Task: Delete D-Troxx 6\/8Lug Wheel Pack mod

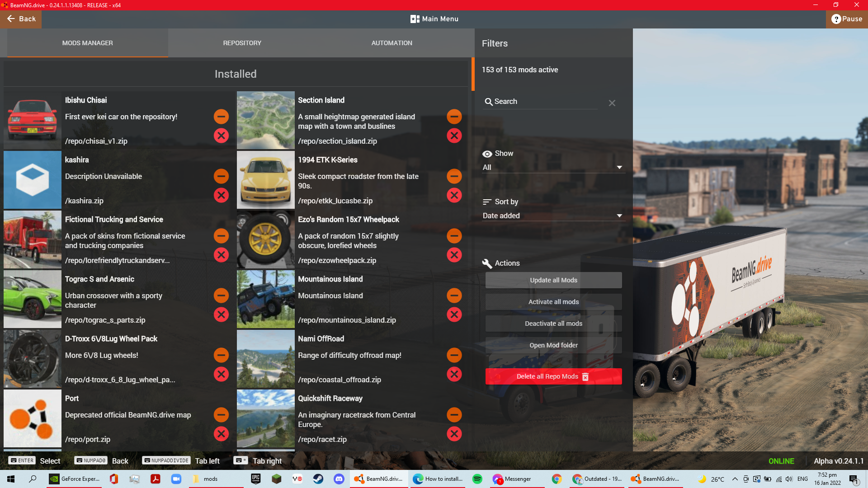Action: (x=221, y=374)
